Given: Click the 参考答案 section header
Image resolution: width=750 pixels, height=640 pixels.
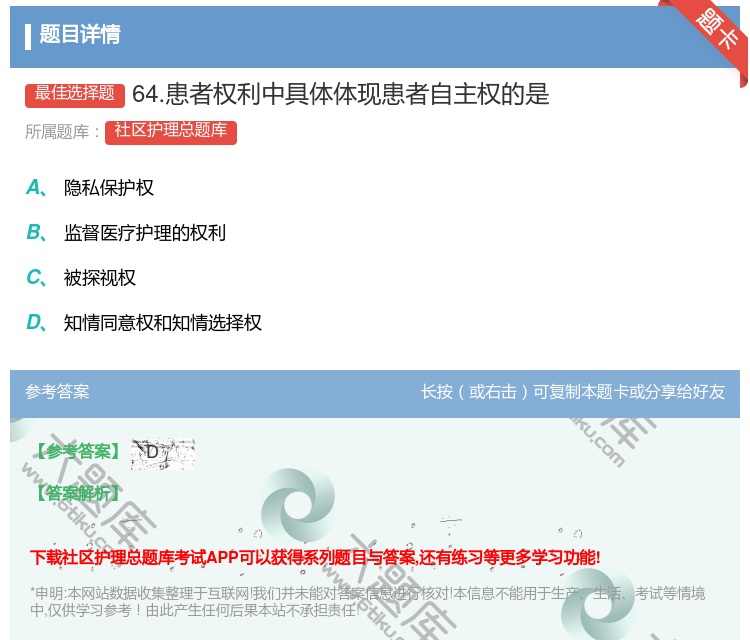Looking at the screenshot, I should click(x=57, y=392).
